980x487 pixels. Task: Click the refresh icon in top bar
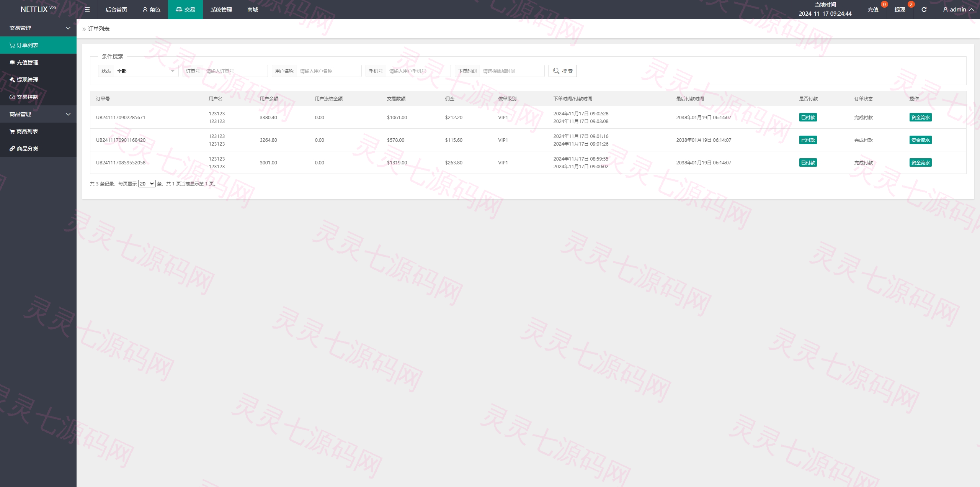point(924,10)
